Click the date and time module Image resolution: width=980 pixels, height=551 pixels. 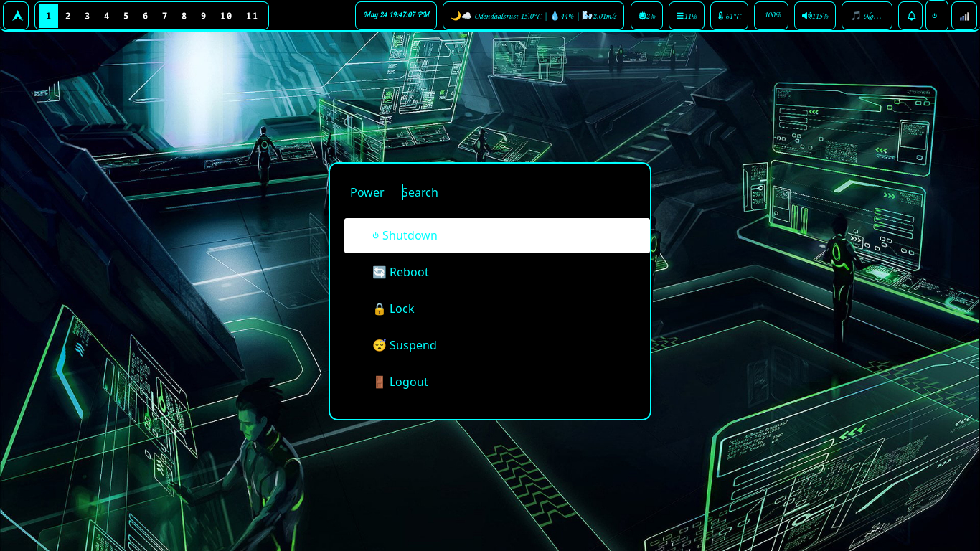pos(396,16)
